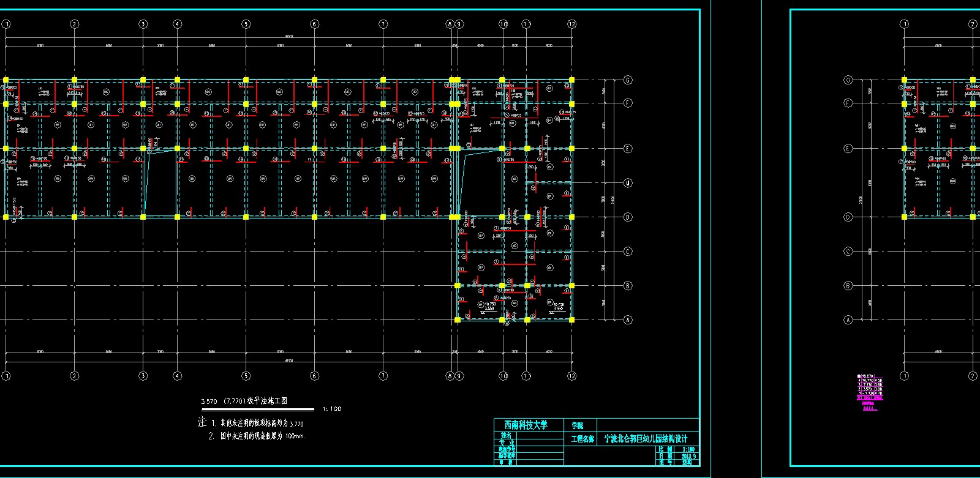Click axis bubble B on left sheet
Viewport: 980px width, 478px height.
628,286
